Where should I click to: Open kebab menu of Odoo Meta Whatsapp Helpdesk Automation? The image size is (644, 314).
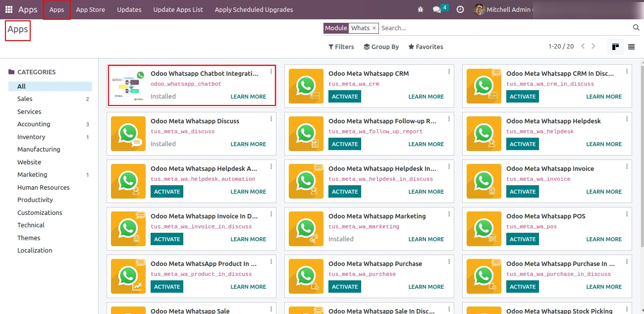click(x=271, y=166)
